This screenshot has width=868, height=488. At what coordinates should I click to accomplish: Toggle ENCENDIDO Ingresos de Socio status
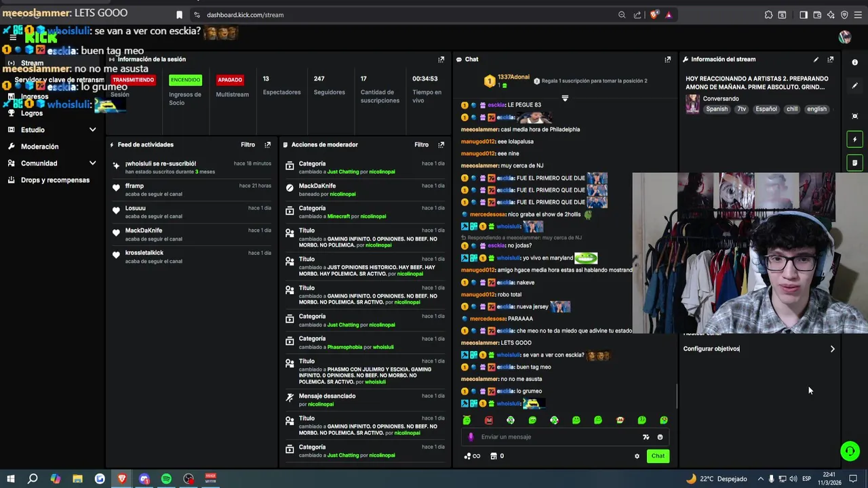(x=185, y=80)
